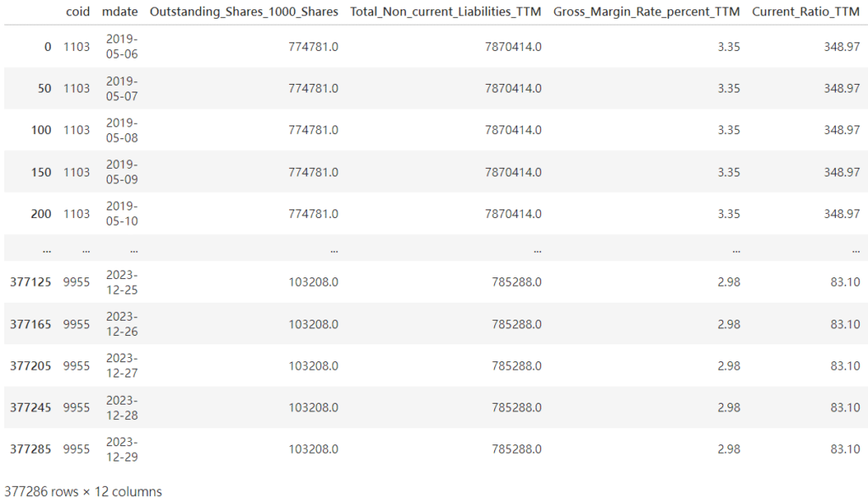Click the coid value in row 377205
The image size is (868, 497).
click(76, 366)
